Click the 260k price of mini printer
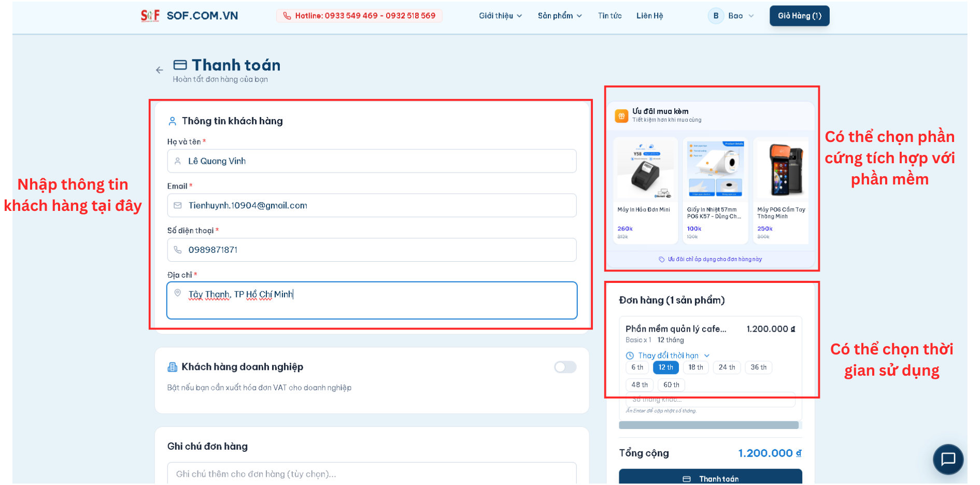980x485 pixels. 625,229
